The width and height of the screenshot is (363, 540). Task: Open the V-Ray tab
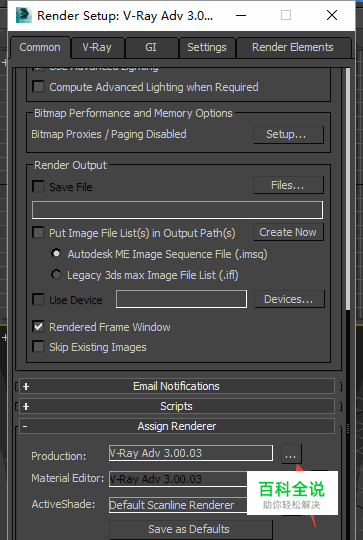(x=97, y=48)
